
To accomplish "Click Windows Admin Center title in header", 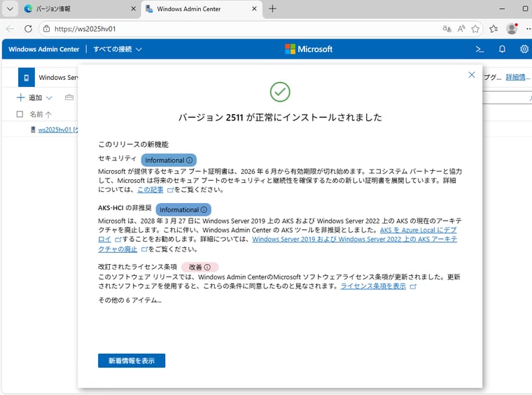I will tap(44, 49).
